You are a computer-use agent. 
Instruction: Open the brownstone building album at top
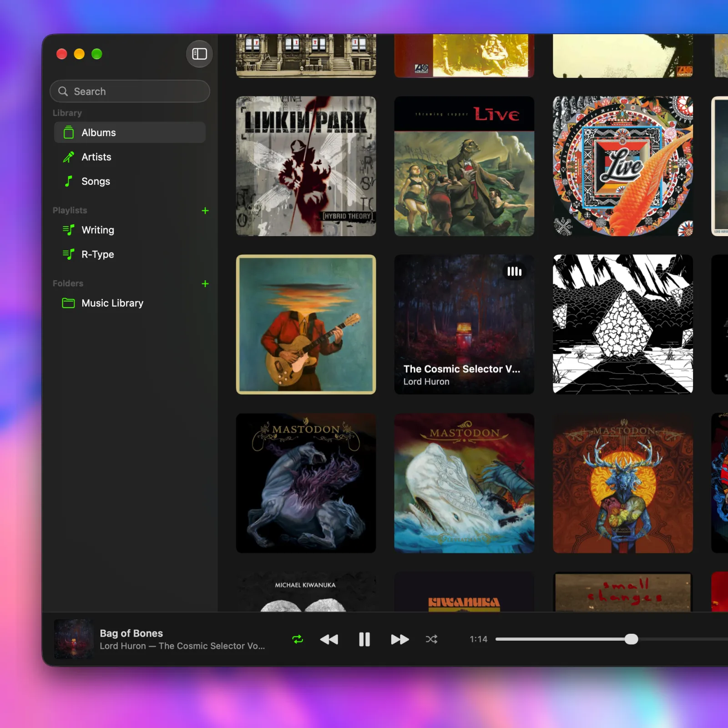[x=306, y=56]
